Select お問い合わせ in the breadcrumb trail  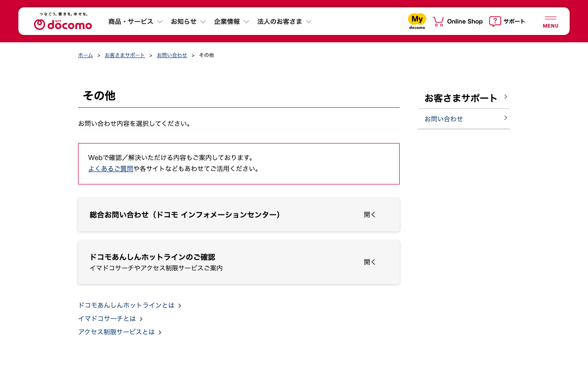pos(172,55)
